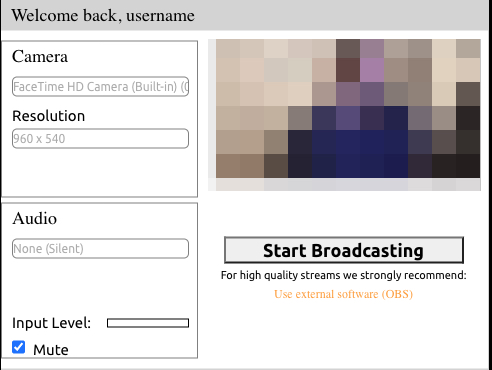Image resolution: width=492 pixels, height=370 pixels.
Task: Click the Resolution label
Action: click(49, 116)
